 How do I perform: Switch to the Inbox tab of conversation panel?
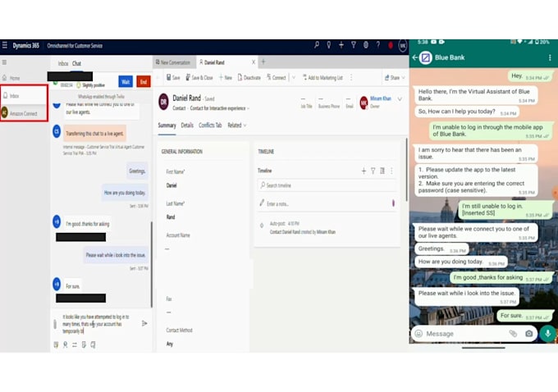click(63, 64)
